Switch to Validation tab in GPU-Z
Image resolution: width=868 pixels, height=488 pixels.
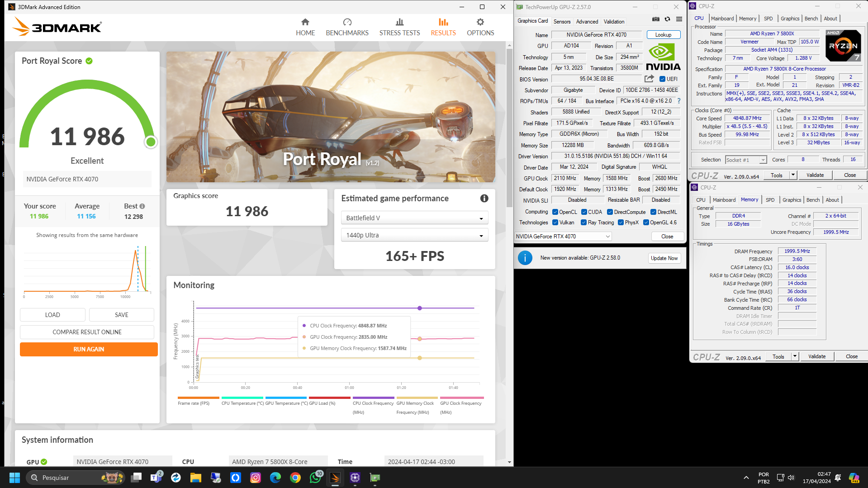[614, 21]
